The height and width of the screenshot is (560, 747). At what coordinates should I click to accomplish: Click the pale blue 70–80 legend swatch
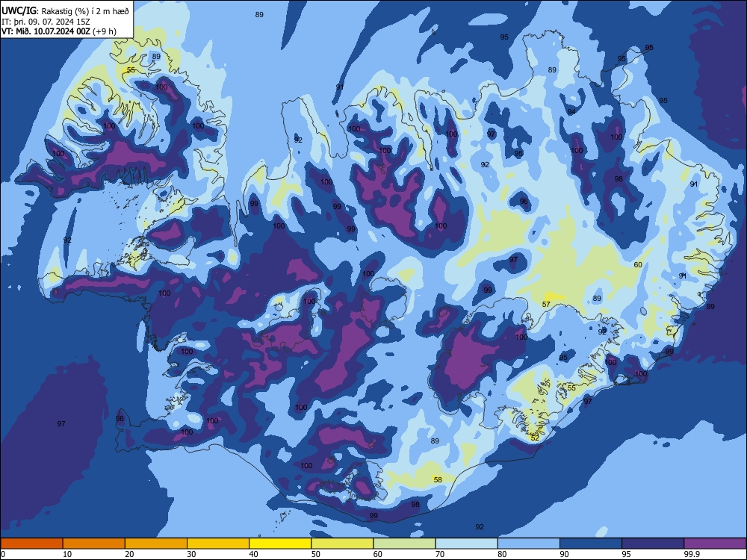coord(466,544)
